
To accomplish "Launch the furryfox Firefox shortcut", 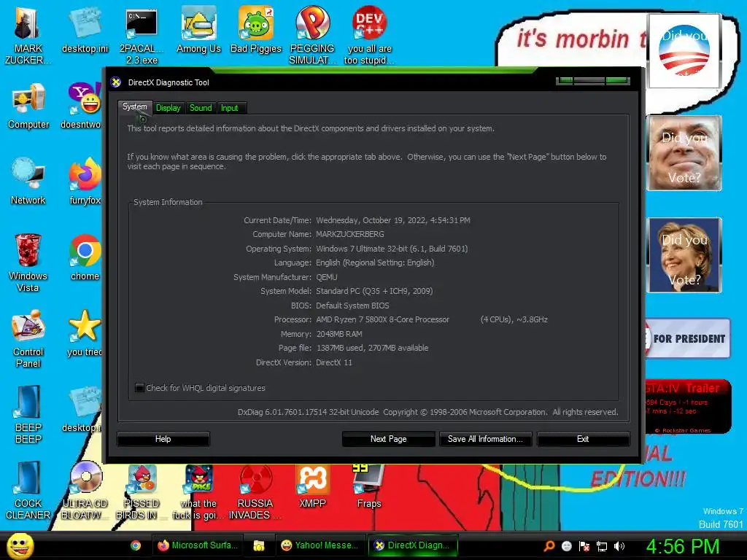I will [85, 182].
